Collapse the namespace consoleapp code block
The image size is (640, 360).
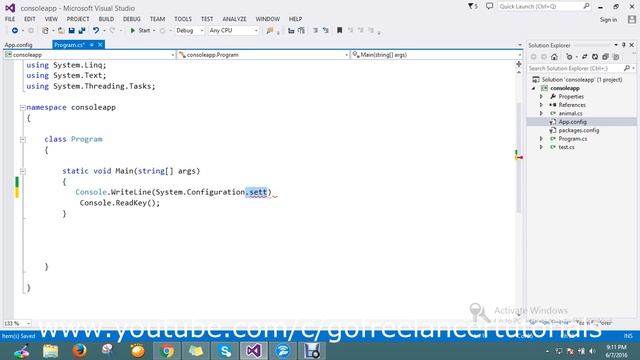point(23,108)
